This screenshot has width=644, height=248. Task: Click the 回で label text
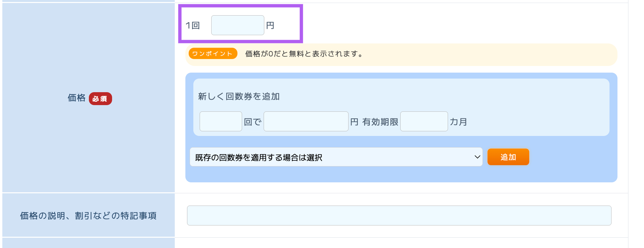point(253,122)
